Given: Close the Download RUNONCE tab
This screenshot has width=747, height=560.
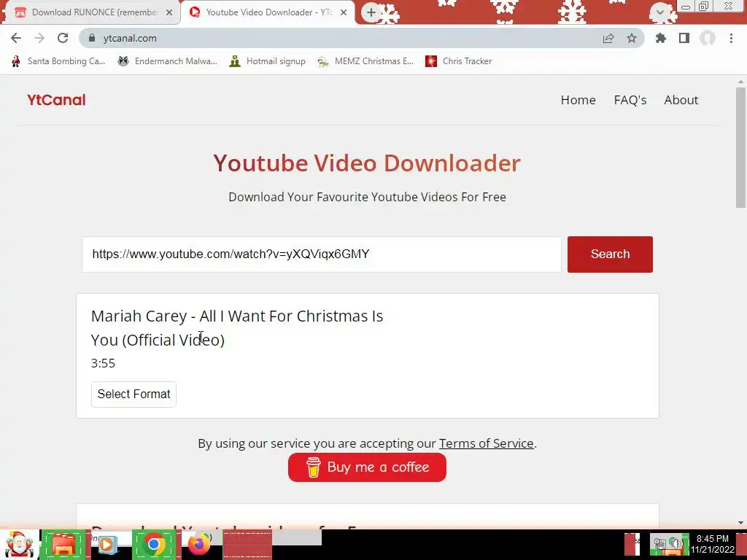Looking at the screenshot, I should pyautogui.click(x=169, y=12).
